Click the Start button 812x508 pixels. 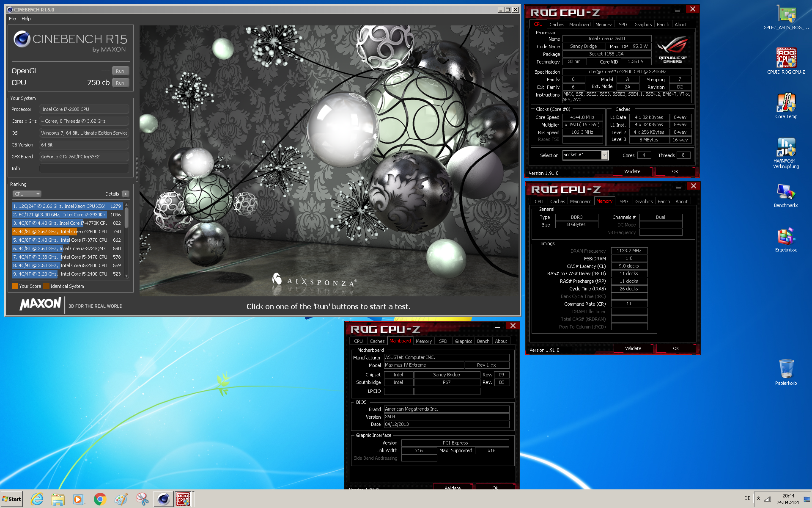click(12, 499)
